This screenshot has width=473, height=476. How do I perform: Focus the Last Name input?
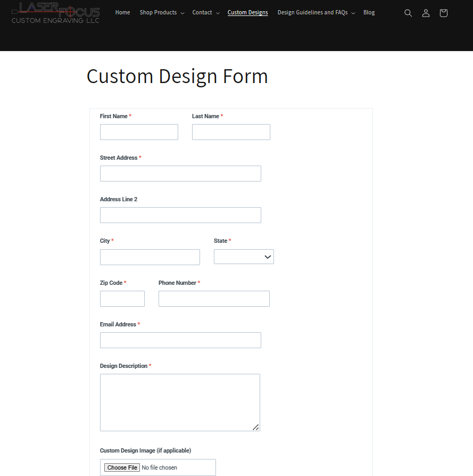231,132
